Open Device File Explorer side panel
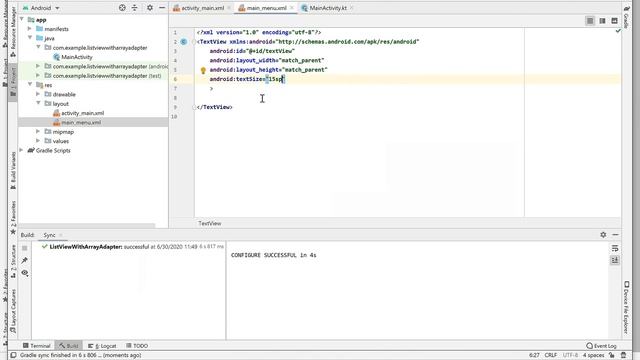The height and width of the screenshot is (360, 640). coord(626,307)
